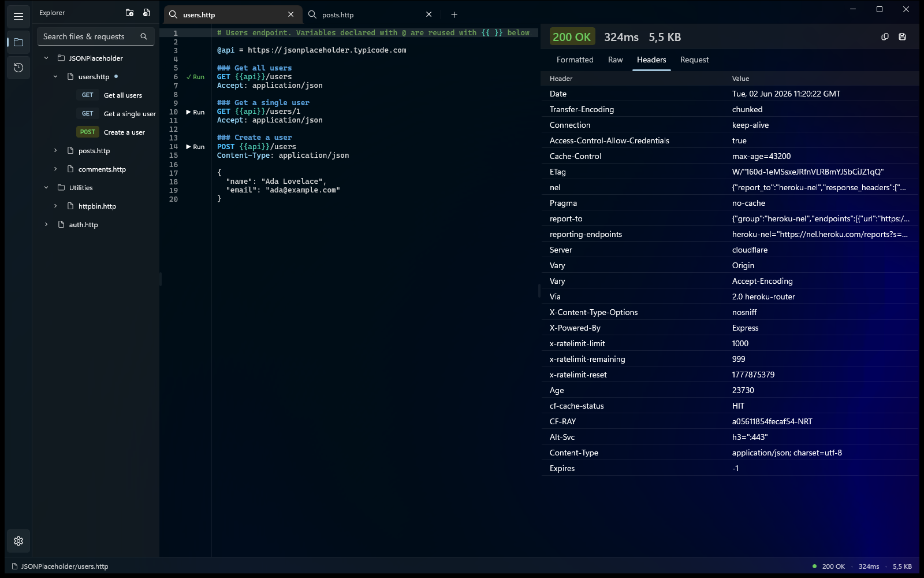Click the Utilities folder icon
The height and width of the screenshot is (578, 924).
pos(61,187)
